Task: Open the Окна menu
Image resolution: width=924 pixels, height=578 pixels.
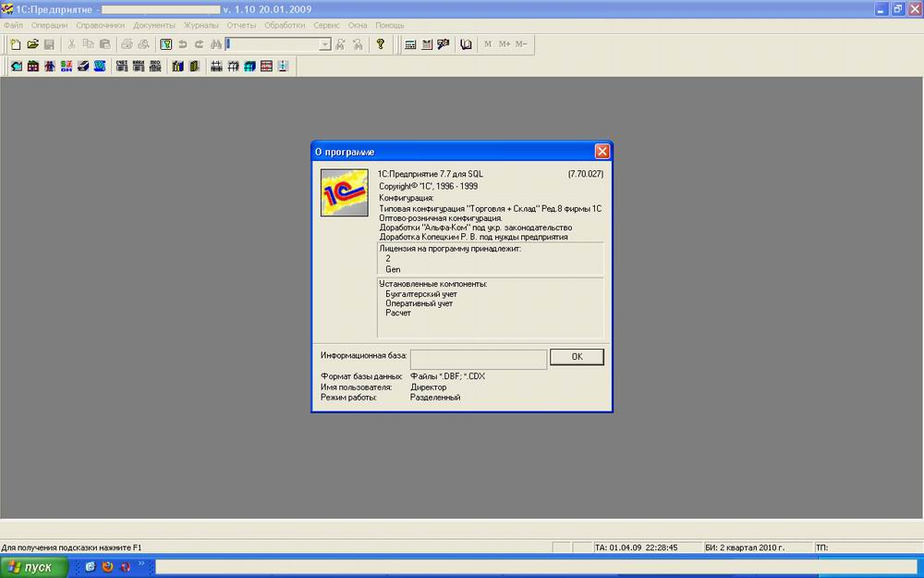Action: (357, 25)
